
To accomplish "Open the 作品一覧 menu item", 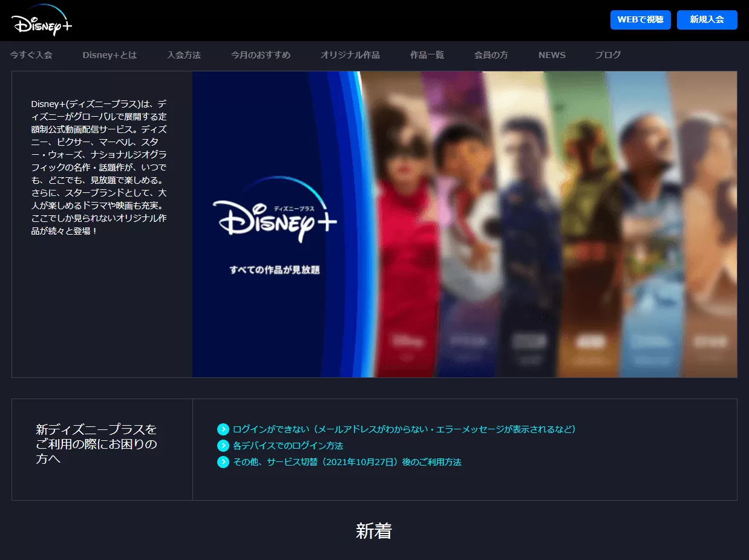I will 427,54.
